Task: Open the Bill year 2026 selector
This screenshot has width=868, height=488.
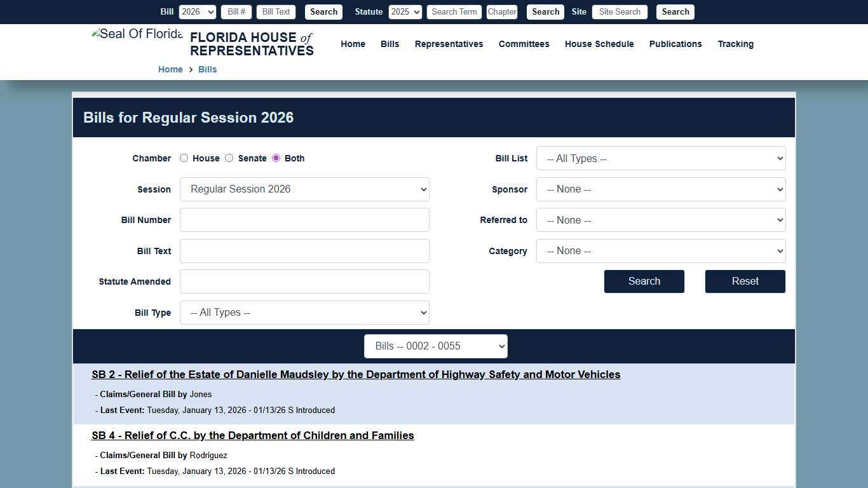Action: (197, 11)
